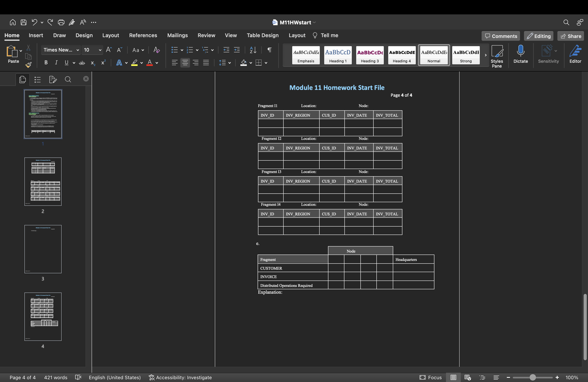Click the Share button
The image size is (588, 382).
point(571,36)
